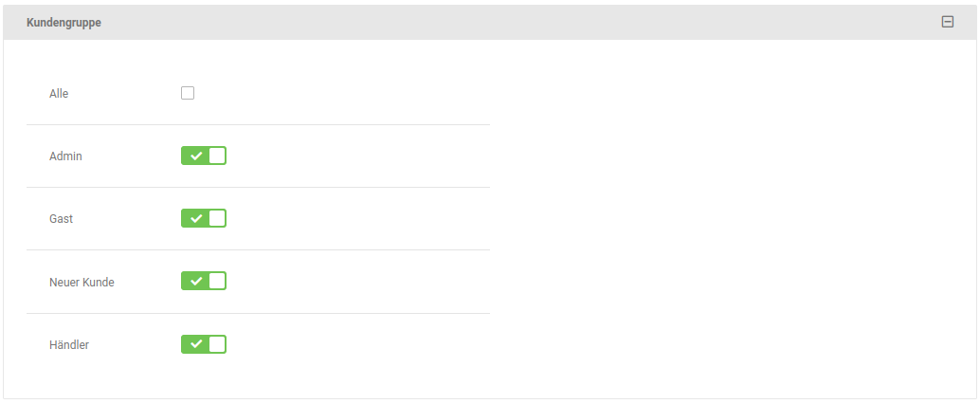Click the Alle label
The image size is (980, 404).
[x=59, y=94]
